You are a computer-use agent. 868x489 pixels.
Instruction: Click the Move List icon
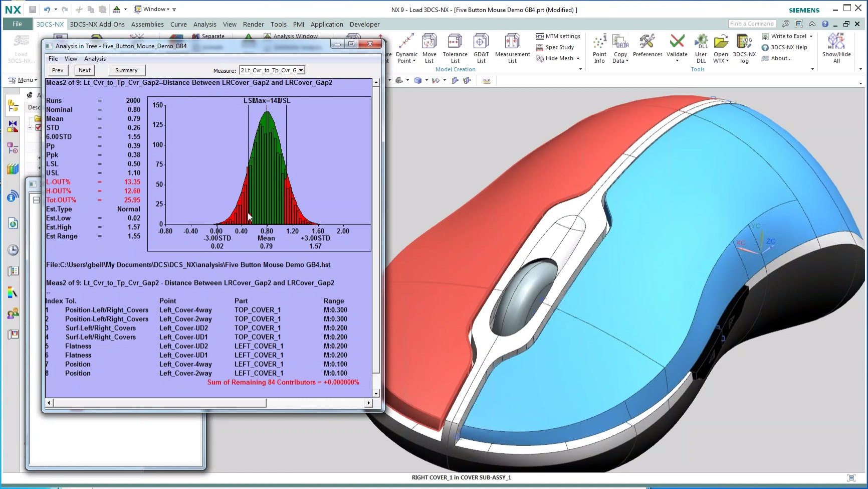tap(429, 48)
